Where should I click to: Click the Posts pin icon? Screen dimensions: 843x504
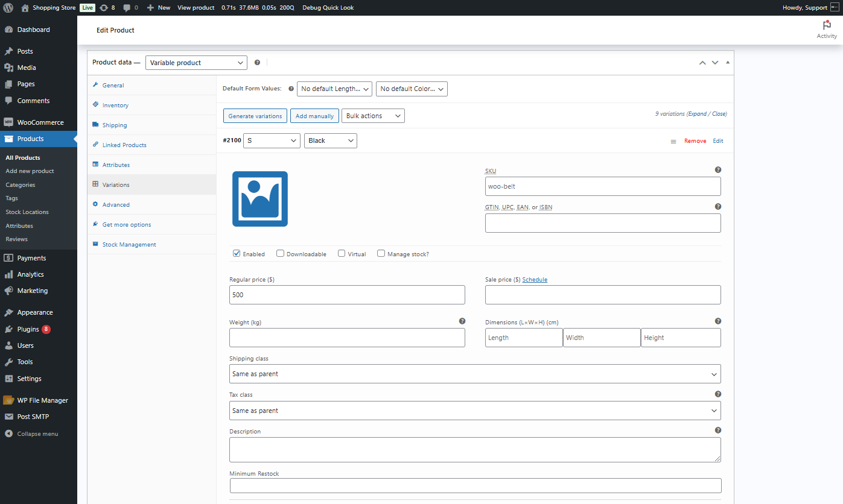tap(8, 51)
